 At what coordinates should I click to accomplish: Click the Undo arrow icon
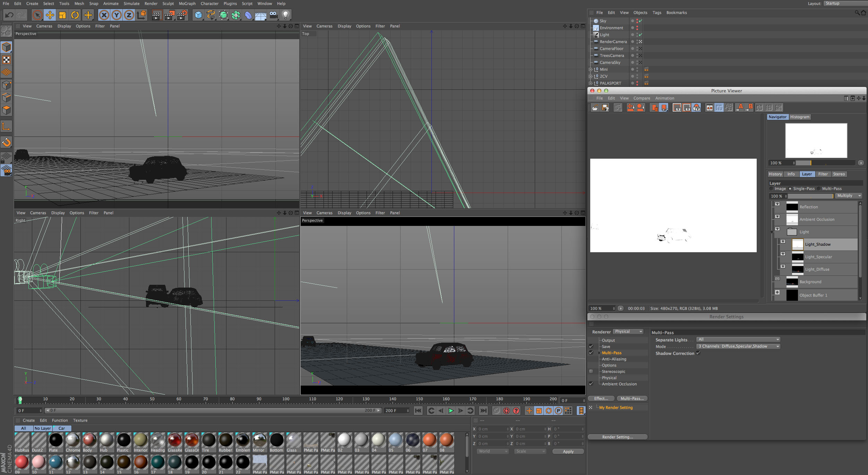9,15
